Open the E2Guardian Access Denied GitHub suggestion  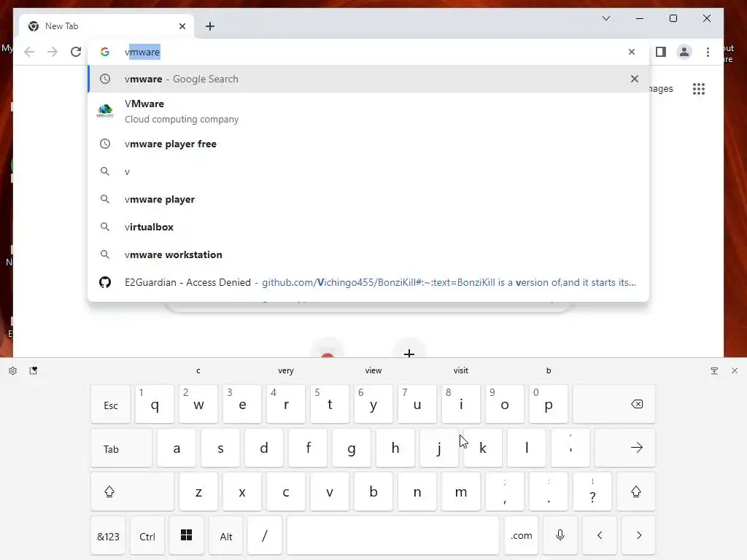[368, 282]
